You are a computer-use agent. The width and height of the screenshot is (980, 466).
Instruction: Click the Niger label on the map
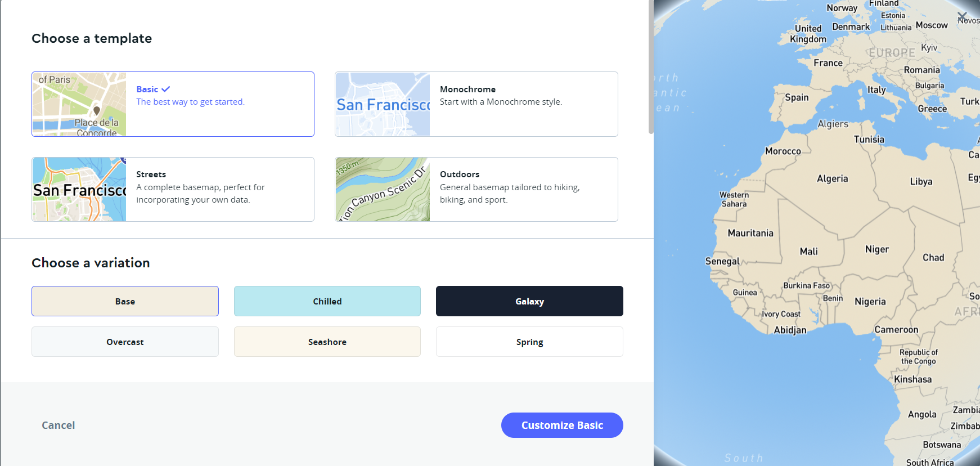[877, 249]
